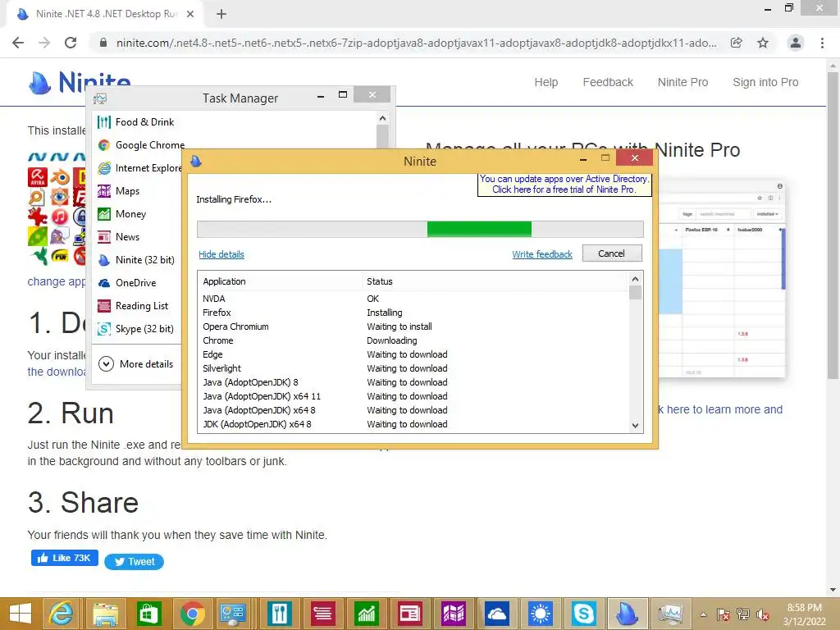
Task: Select the Maps app icon in Task Manager
Action: (104, 191)
